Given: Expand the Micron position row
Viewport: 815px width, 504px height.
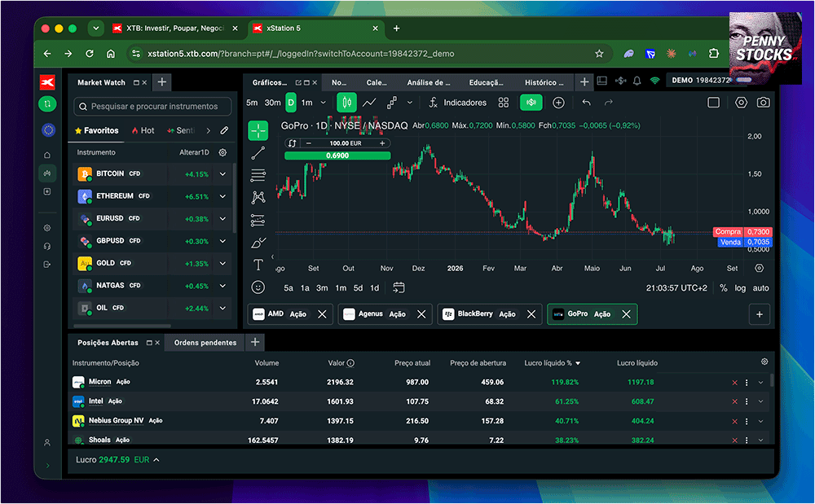Looking at the screenshot, I should (x=760, y=383).
